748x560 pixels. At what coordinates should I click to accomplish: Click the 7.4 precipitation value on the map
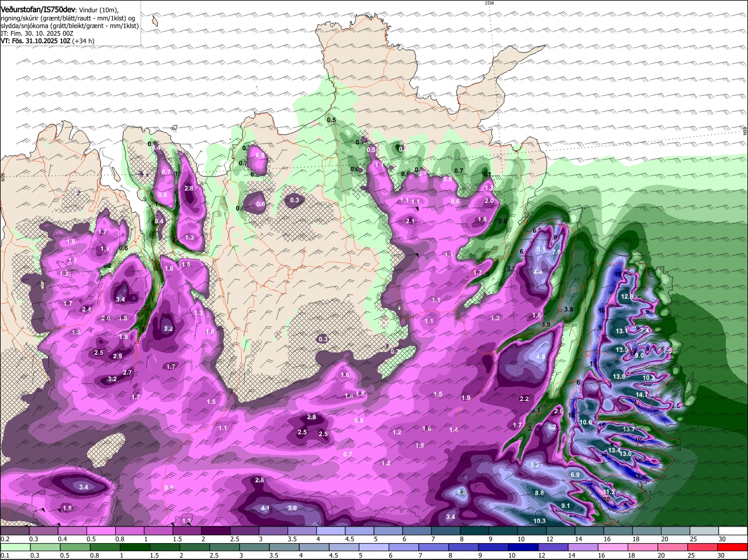(x=645, y=331)
